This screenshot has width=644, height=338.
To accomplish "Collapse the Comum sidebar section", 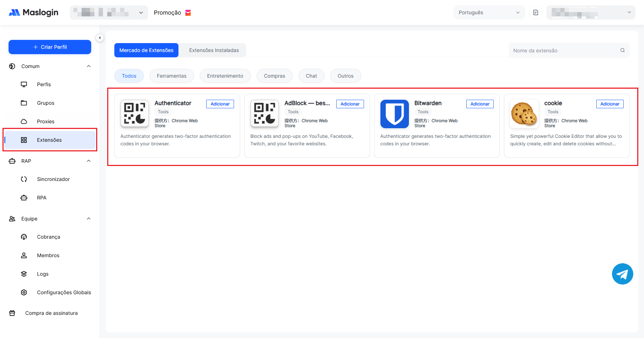I will (x=89, y=66).
